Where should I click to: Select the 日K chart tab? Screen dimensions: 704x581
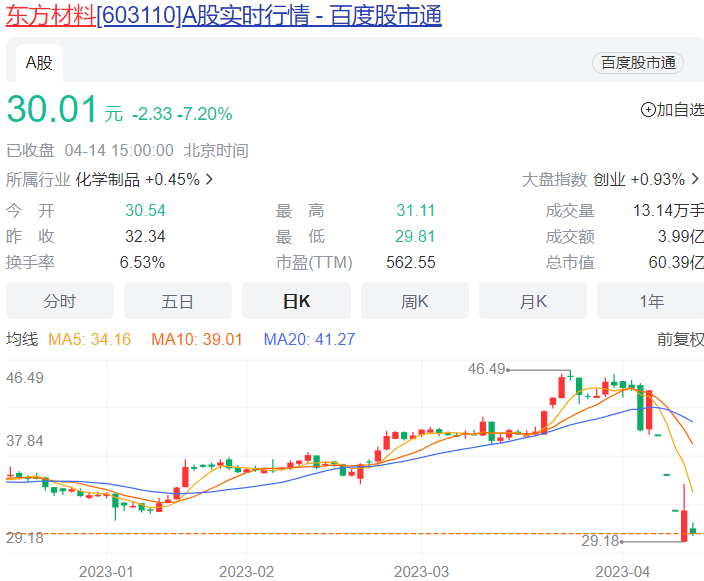point(296,301)
